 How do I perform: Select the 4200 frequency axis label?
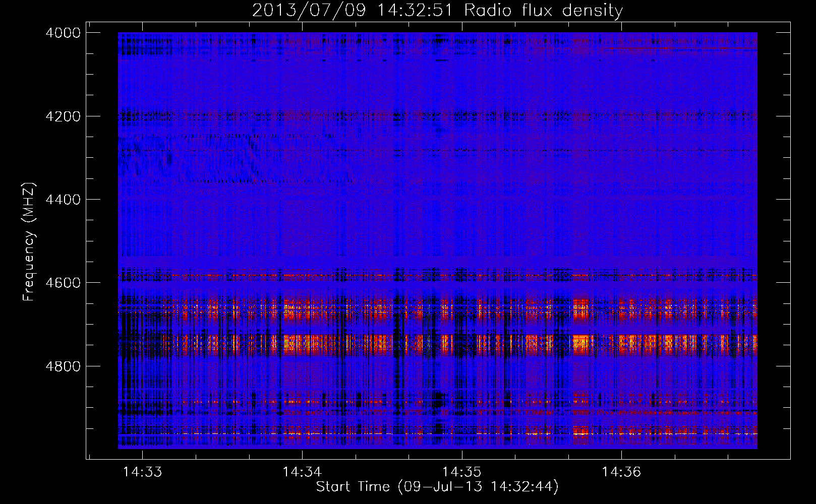pyautogui.click(x=63, y=116)
